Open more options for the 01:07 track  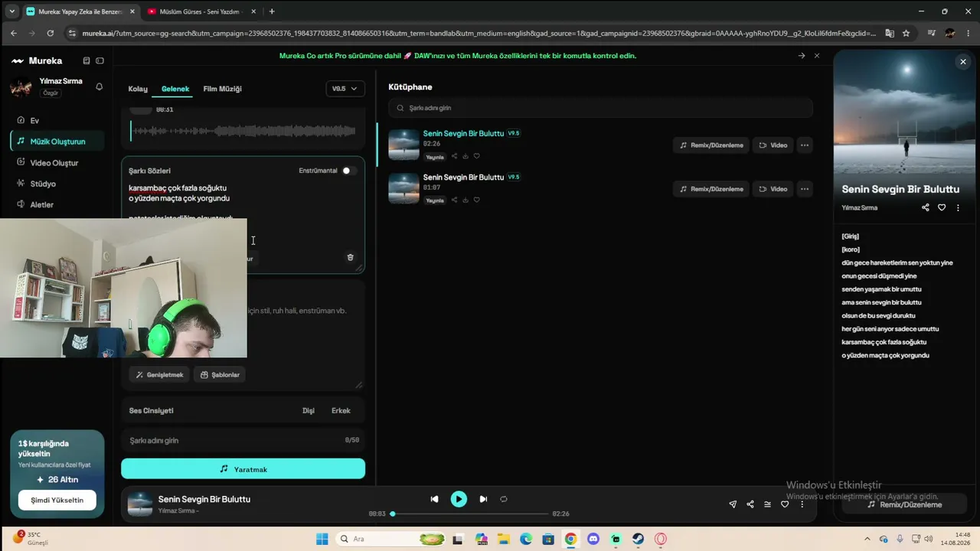tap(804, 189)
